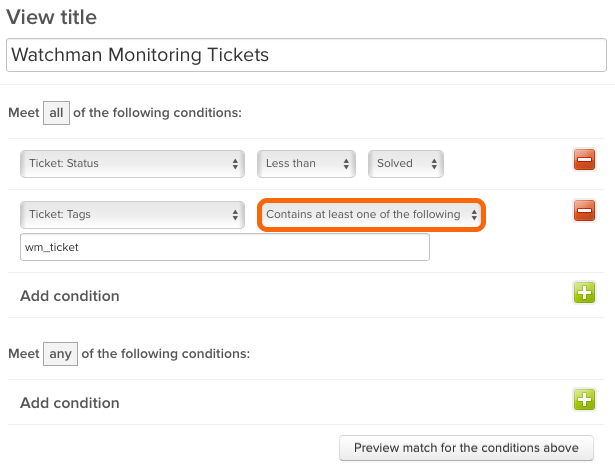Toggle the 'any' conditions selector
Viewport: 615px width, 468px height.
60,353
